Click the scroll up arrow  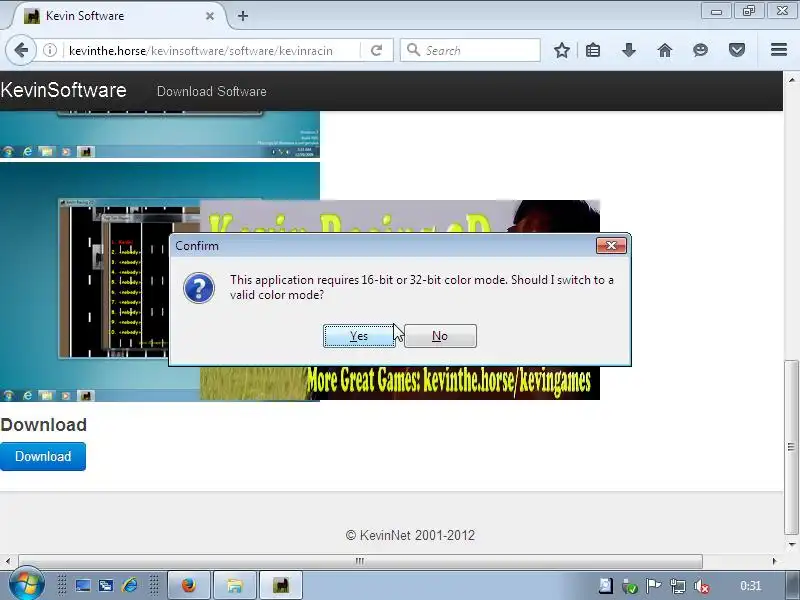click(x=791, y=80)
